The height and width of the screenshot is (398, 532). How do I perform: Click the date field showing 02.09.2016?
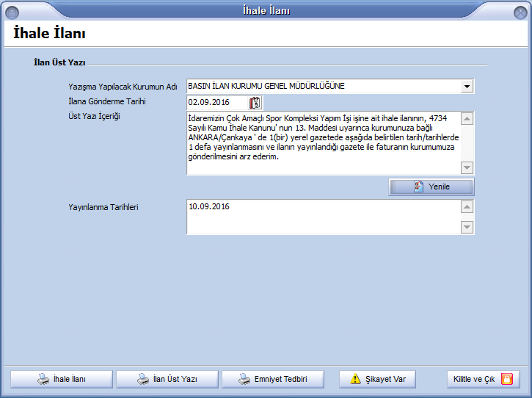coord(216,103)
